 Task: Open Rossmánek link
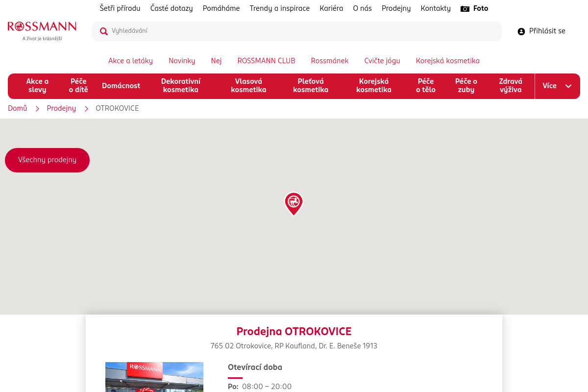click(330, 61)
